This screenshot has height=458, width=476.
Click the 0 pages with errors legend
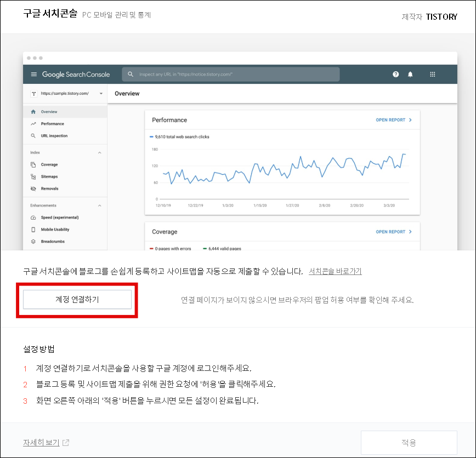pyautogui.click(x=171, y=248)
